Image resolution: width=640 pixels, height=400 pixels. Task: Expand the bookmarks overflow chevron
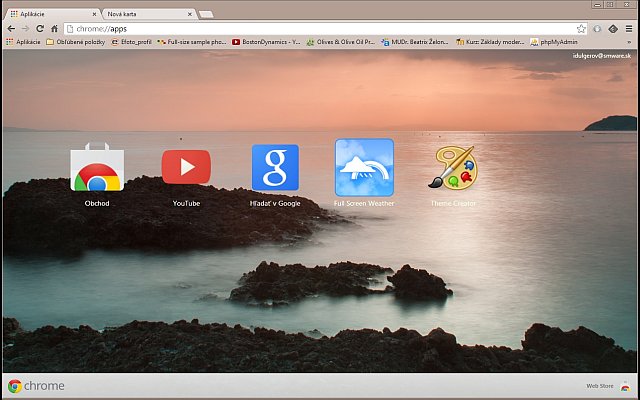click(629, 42)
